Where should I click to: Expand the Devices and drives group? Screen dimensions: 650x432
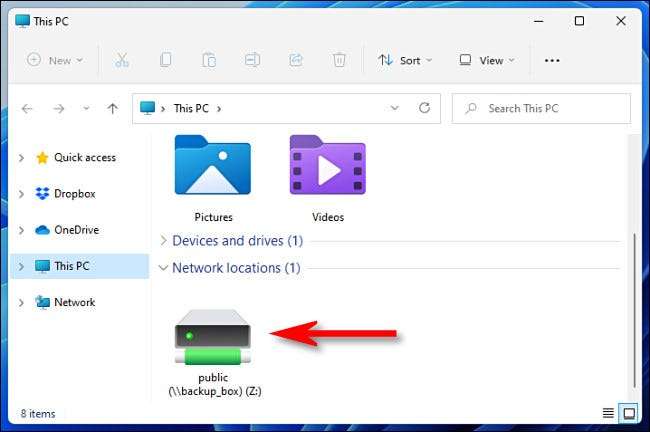[163, 240]
